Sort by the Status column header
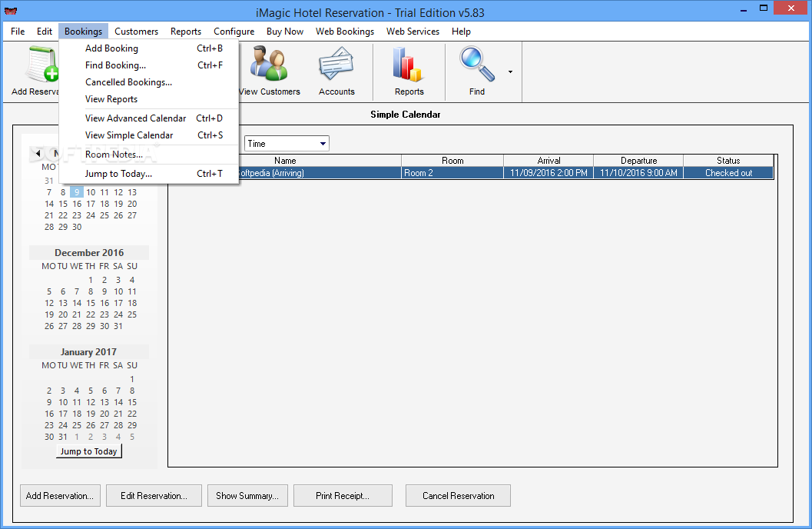812x529 pixels. (x=728, y=161)
